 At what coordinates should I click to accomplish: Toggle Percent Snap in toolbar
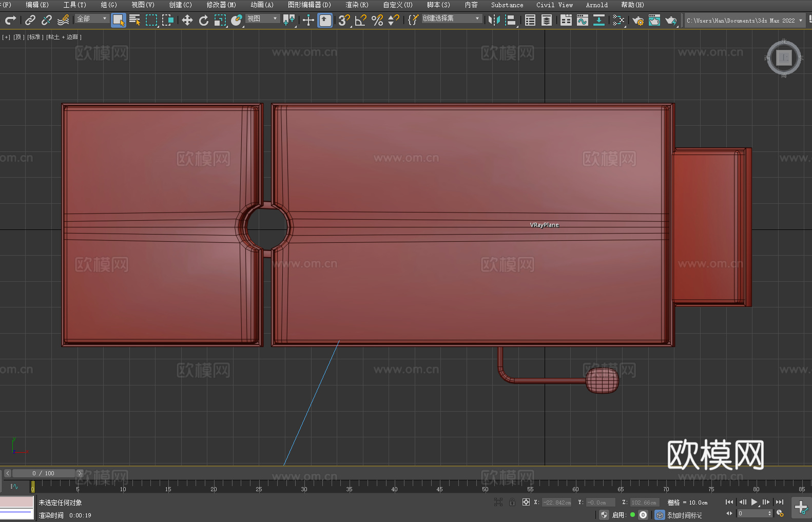[x=377, y=20]
